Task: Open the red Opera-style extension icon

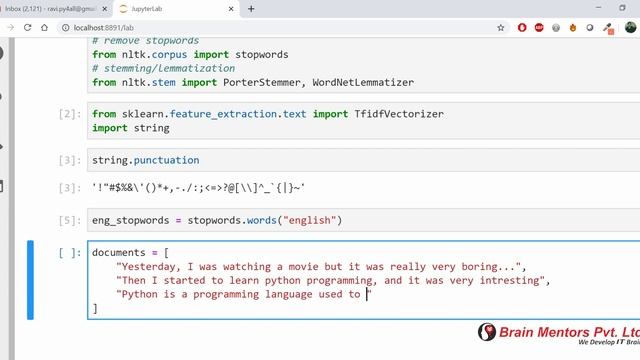Action: pyautogui.click(x=522, y=27)
